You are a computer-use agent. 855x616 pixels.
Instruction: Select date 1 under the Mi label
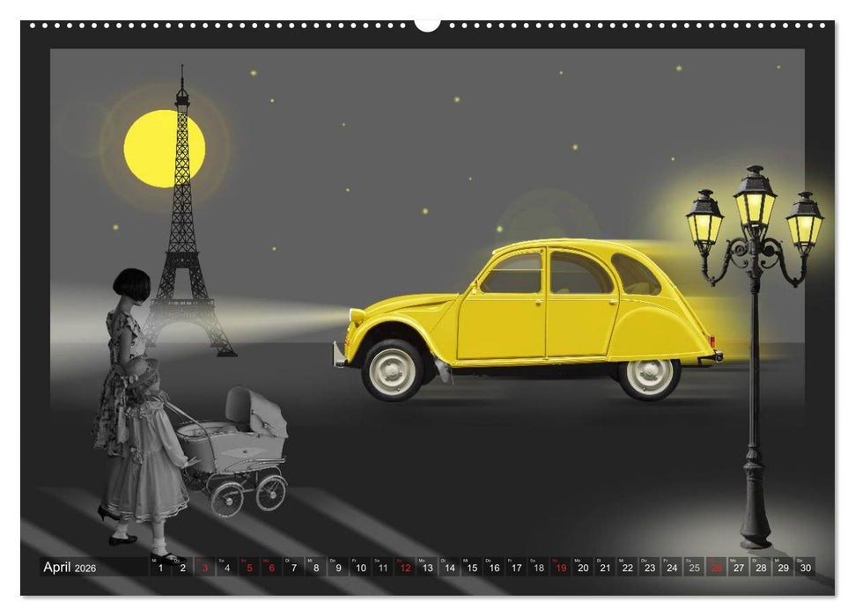coord(160,568)
